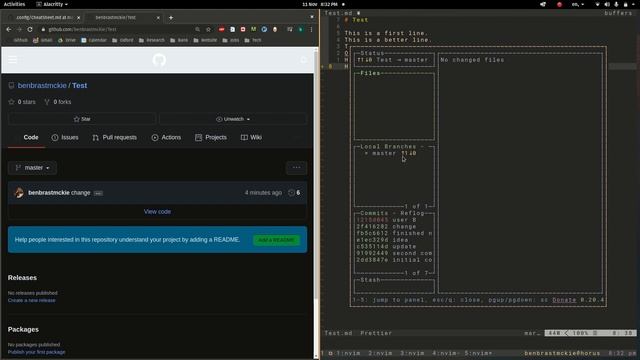Open the calendar bookmark
The width and height of the screenshot is (640, 360).
(x=93, y=40)
